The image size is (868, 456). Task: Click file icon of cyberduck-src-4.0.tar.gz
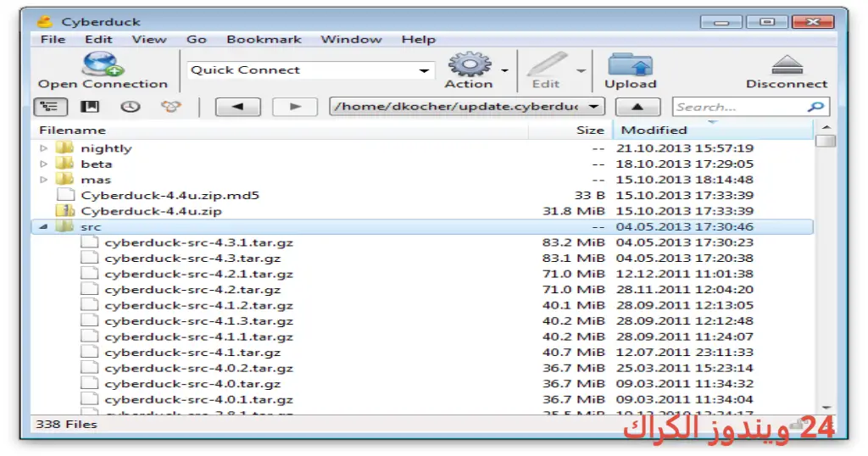coord(89,383)
